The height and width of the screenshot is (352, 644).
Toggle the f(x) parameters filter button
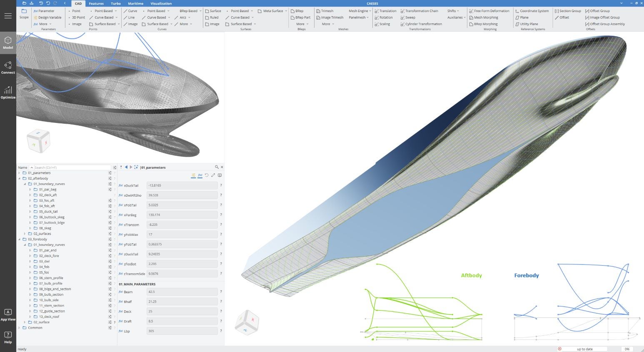[x=200, y=175]
